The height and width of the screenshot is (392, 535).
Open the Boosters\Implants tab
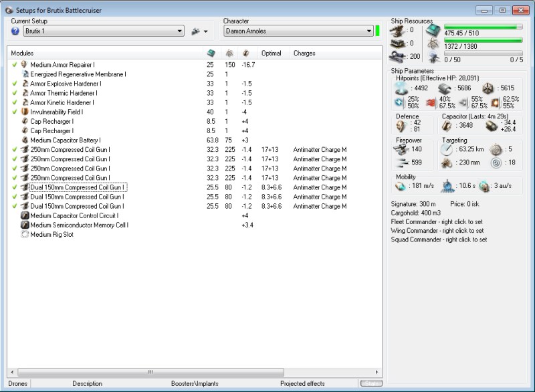coord(195,383)
